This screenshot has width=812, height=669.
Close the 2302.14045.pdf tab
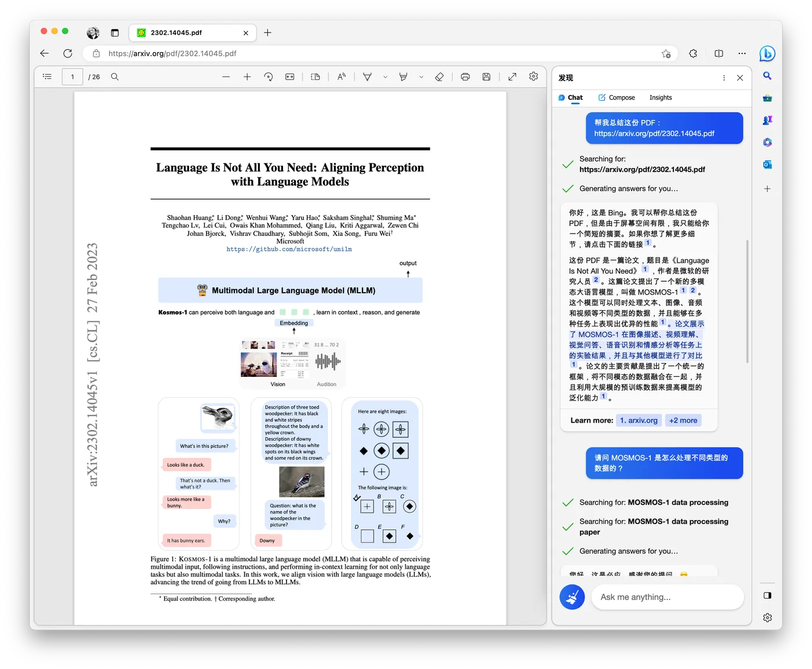[246, 33]
